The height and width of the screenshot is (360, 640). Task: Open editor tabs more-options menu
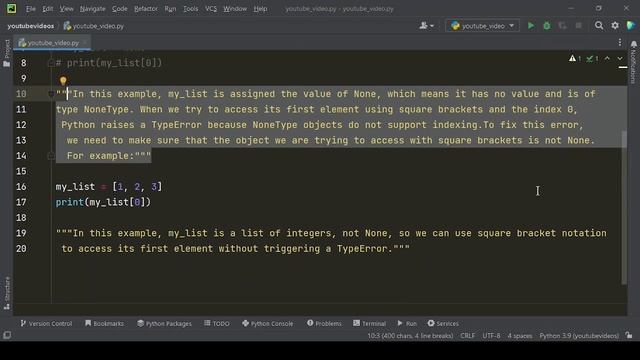(620, 42)
